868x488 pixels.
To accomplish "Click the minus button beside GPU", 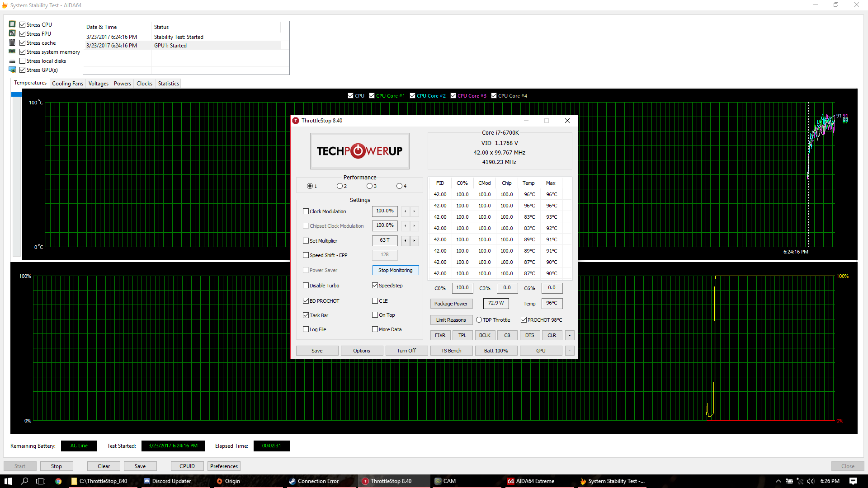I will coord(570,351).
